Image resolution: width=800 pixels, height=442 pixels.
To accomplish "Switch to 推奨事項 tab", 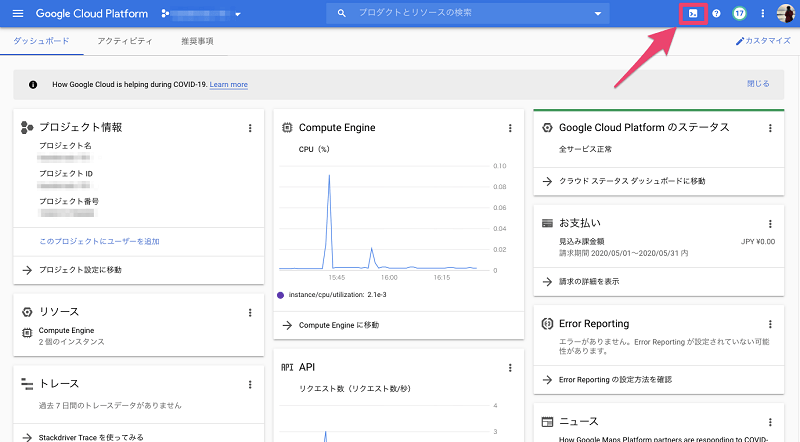I will [197, 41].
